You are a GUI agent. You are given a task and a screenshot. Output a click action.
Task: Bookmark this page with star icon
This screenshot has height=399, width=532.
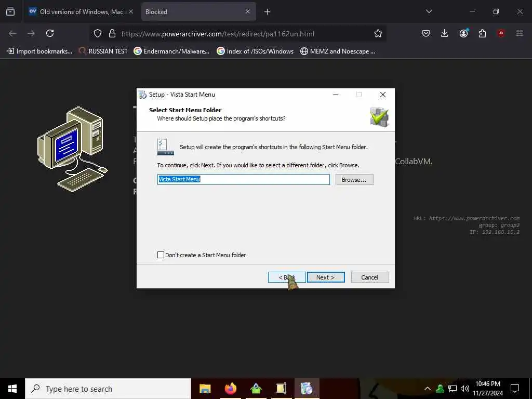coord(378,33)
